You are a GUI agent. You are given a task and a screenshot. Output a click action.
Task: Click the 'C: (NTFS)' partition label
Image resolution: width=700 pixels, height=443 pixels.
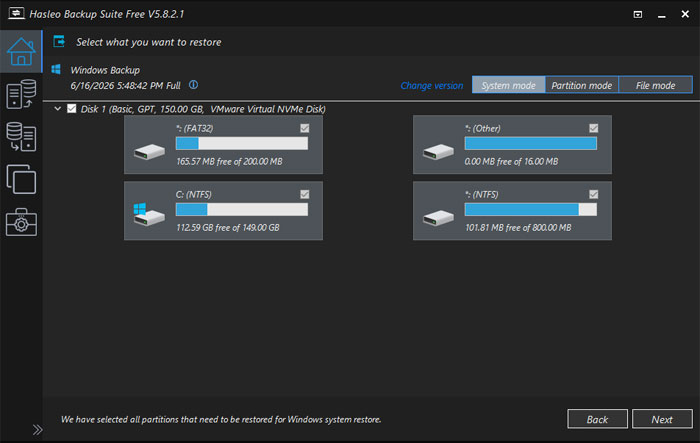point(193,194)
